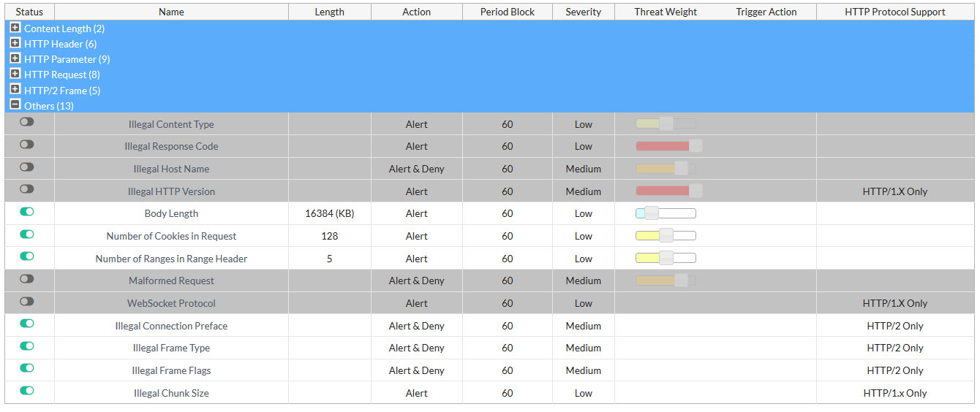Enable the Illegal Host Name rule
Image resolution: width=980 pixels, height=412 pixels.
(27, 167)
